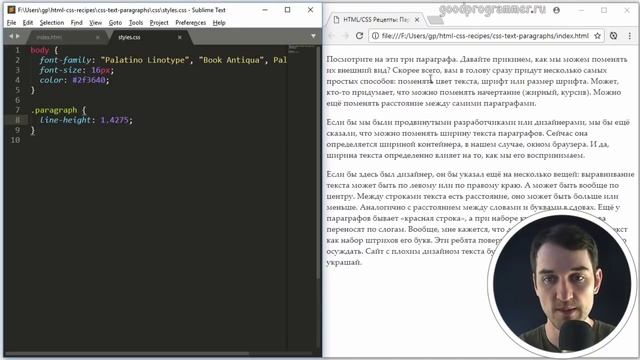
Task: Click the '#2f3640' color value
Action: (89, 80)
